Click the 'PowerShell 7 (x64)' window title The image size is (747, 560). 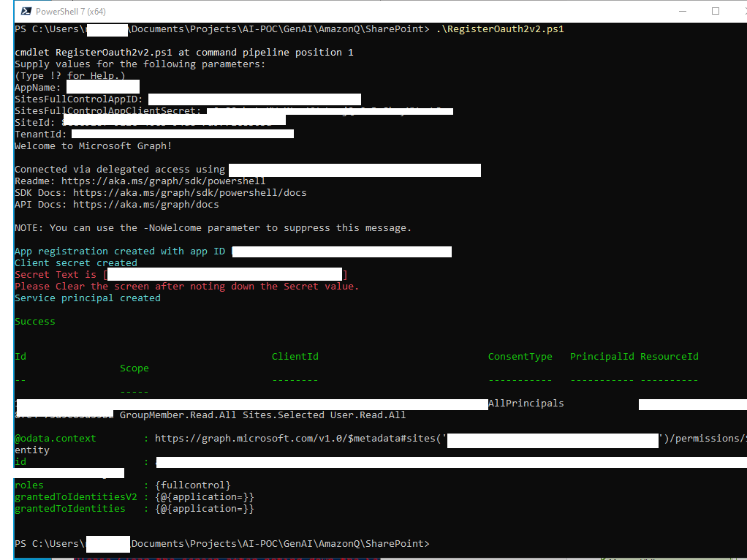point(70,12)
